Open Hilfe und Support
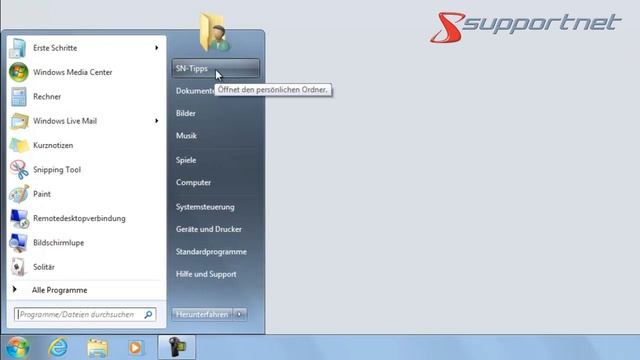 pyautogui.click(x=206, y=274)
